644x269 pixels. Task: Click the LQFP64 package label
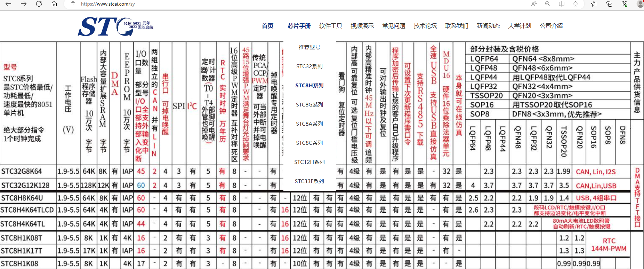coord(484,59)
